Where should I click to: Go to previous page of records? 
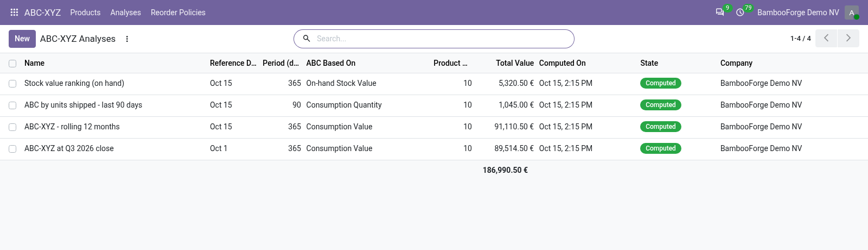826,38
